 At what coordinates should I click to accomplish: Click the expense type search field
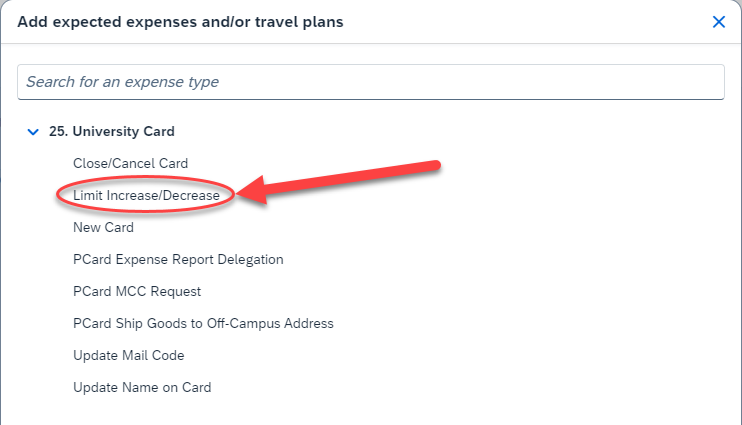pos(370,82)
